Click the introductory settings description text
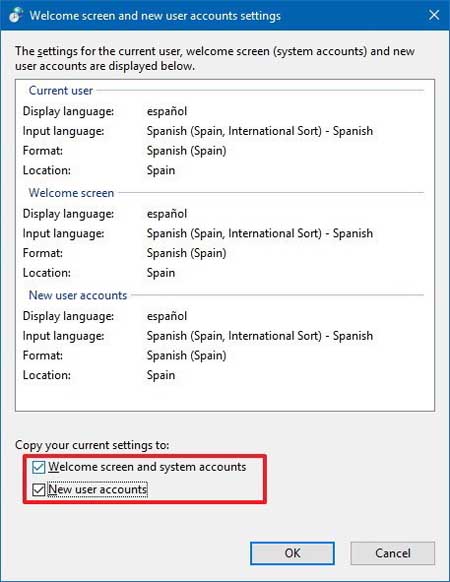Image resolution: width=450 pixels, height=582 pixels. [x=215, y=58]
